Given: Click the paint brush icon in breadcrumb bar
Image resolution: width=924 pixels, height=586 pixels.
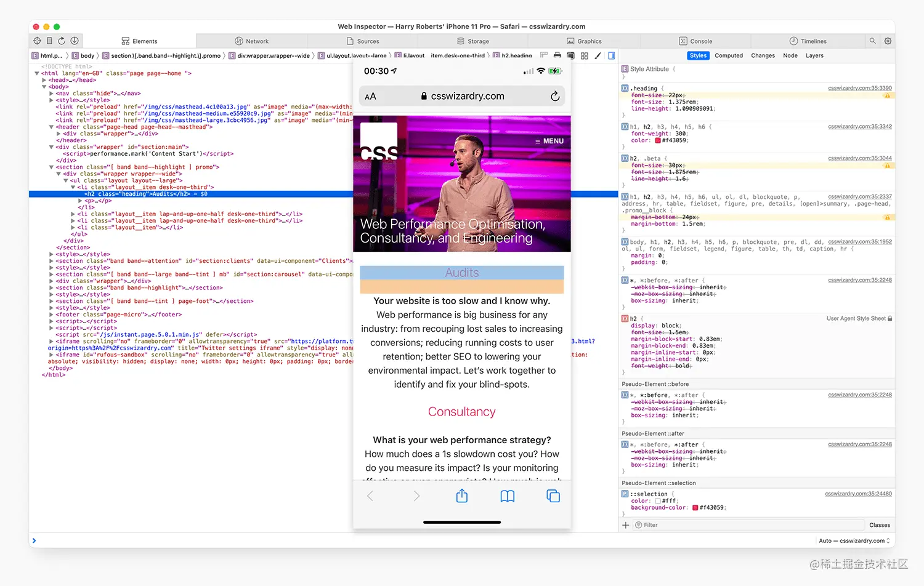Looking at the screenshot, I should pos(598,55).
